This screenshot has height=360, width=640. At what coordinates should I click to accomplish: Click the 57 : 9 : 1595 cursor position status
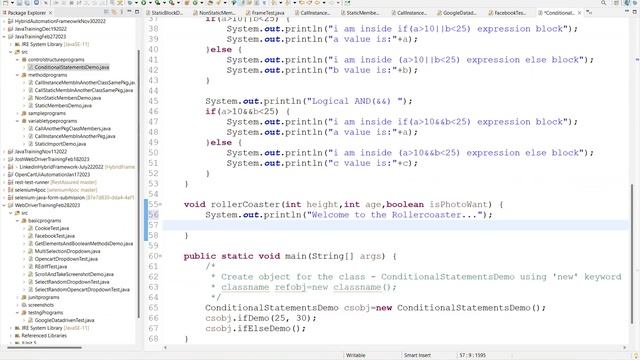[472, 355]
